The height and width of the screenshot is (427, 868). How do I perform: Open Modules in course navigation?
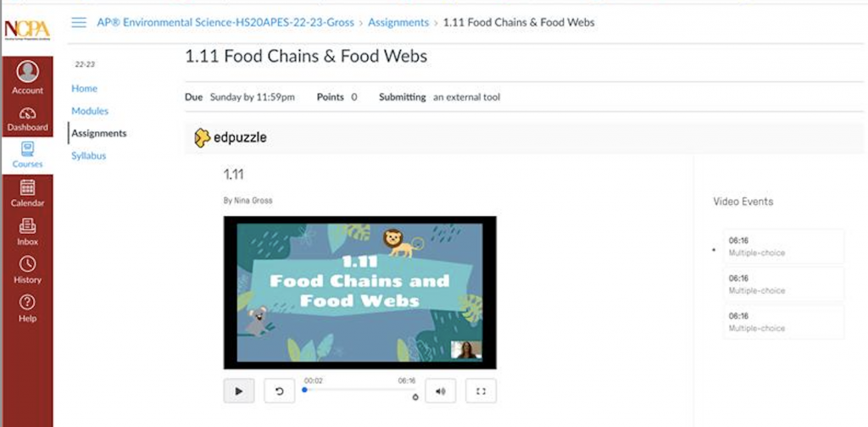[90, 111]
